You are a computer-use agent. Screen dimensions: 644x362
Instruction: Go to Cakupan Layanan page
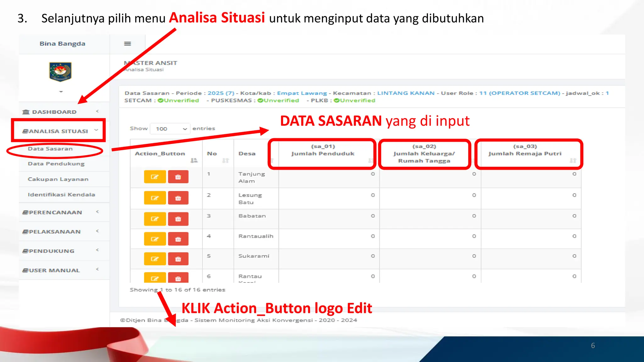58,179
